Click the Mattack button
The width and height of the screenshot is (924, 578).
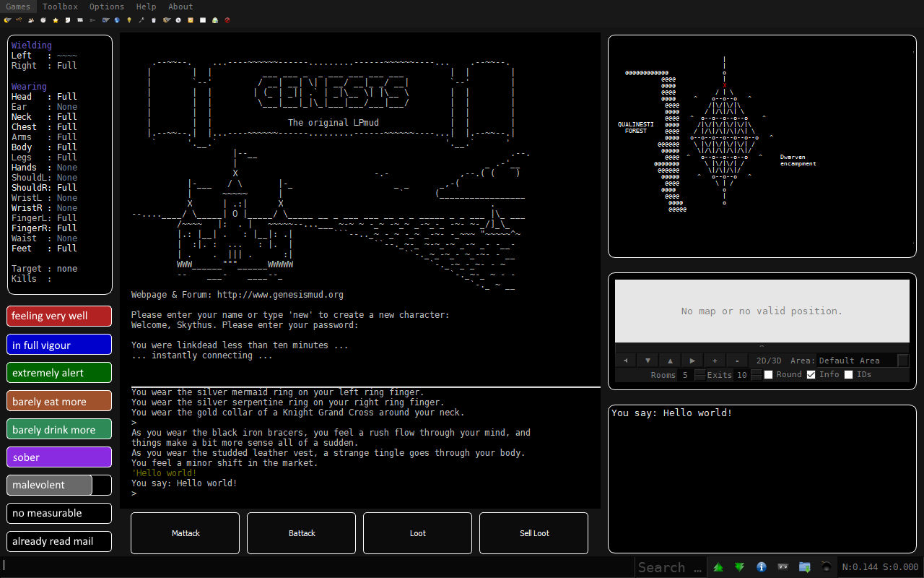(186, 533)
